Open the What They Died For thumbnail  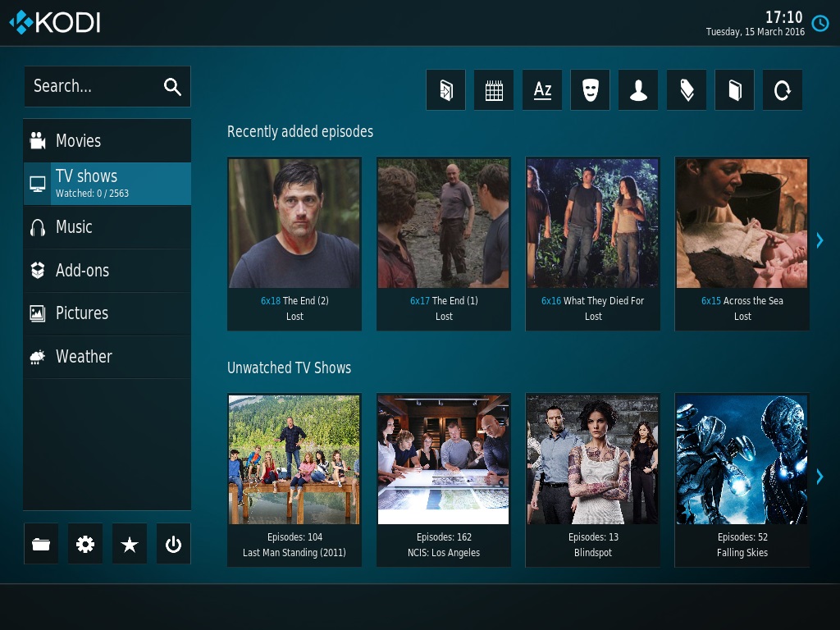point(592,223)
